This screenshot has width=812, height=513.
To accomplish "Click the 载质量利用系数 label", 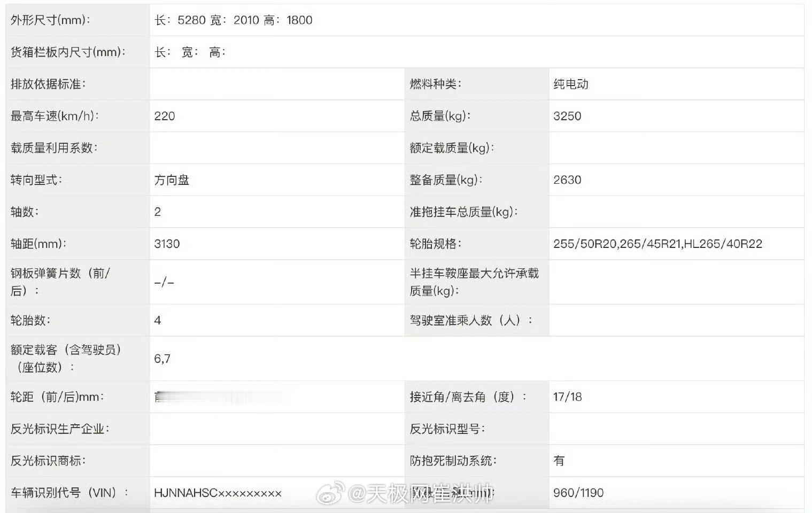I will 54,148.
